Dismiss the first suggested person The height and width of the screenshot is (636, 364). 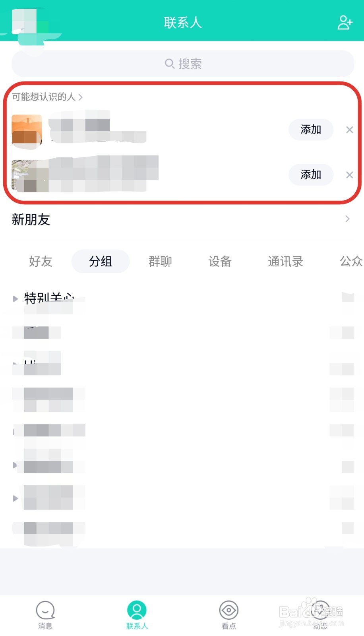[x=350, y=130]
